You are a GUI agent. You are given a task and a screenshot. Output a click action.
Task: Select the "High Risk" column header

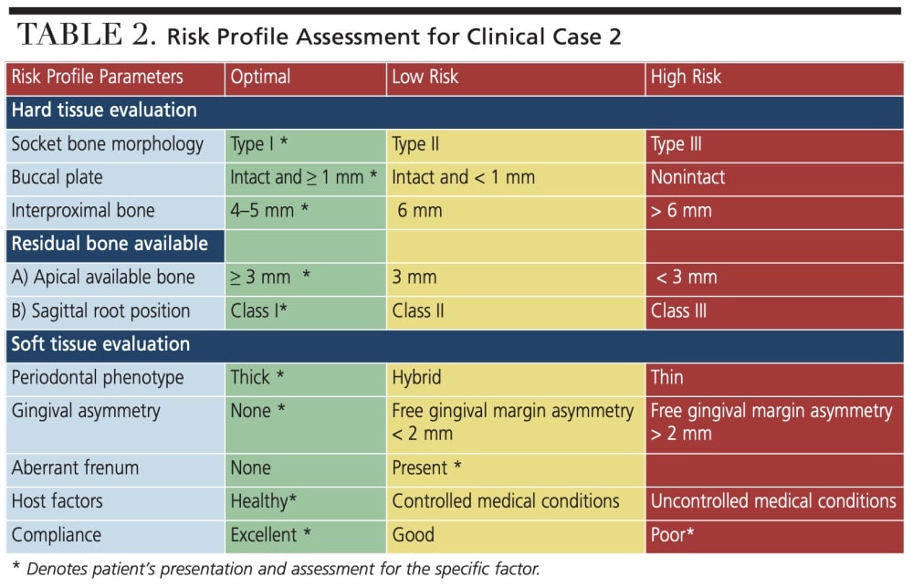[x=686, y=77]
